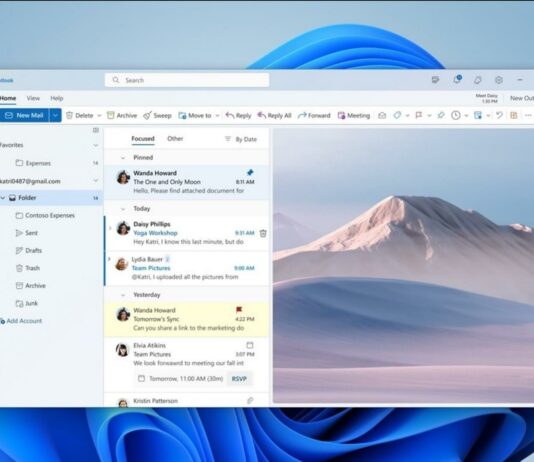
Task: Open the categorize tag dropdown arrow
Action: pyautogui.click(x=407, y=116)
